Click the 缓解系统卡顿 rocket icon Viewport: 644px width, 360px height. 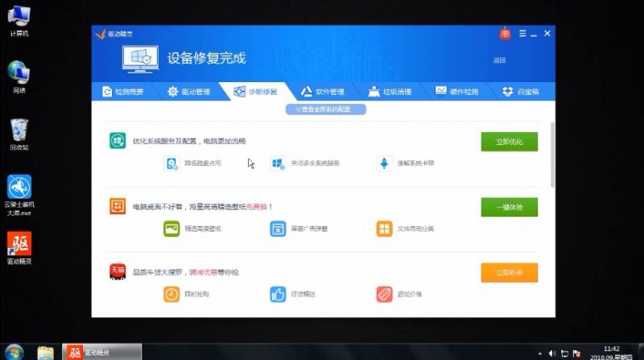(x=385, y=163)
